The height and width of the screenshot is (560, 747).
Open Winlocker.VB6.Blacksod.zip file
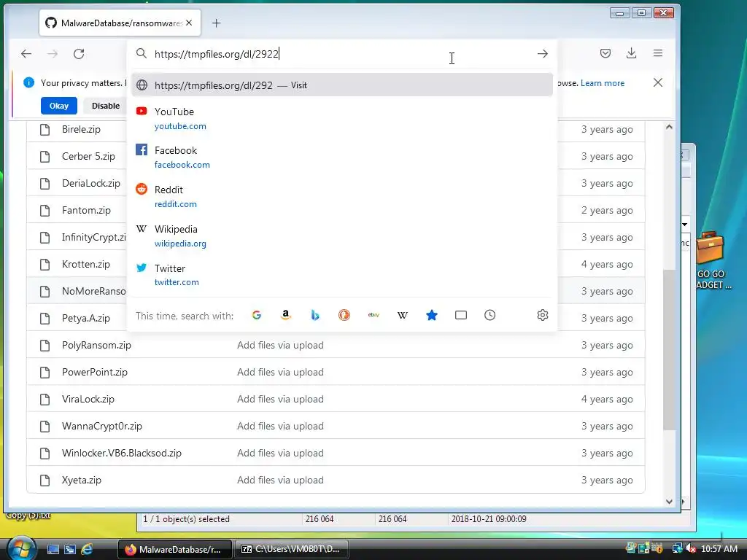(x=122, y=454)
